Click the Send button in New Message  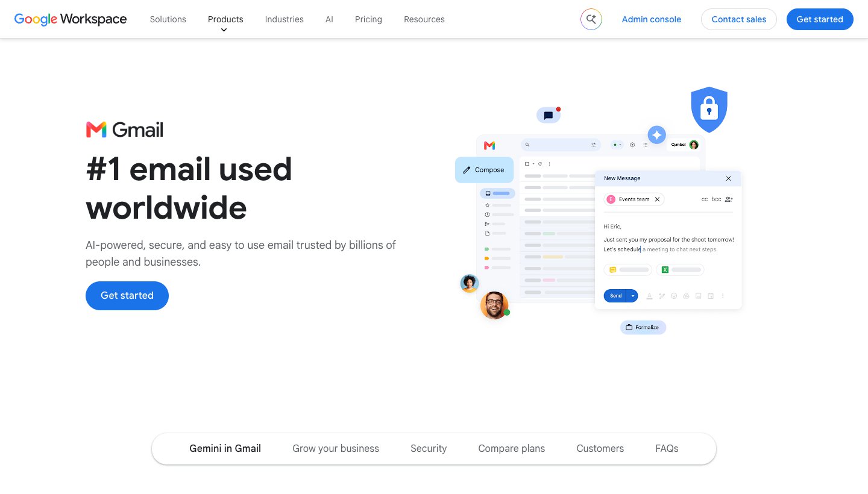coord(615,296)
